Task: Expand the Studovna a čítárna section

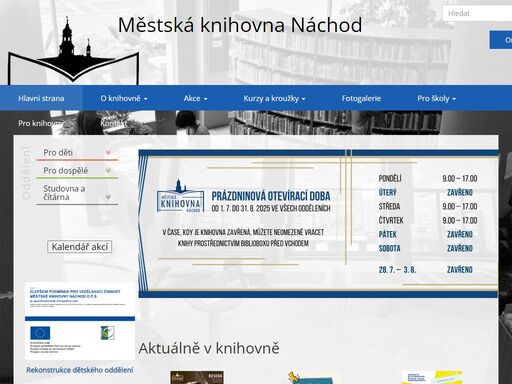Action: tap(77, 193)
